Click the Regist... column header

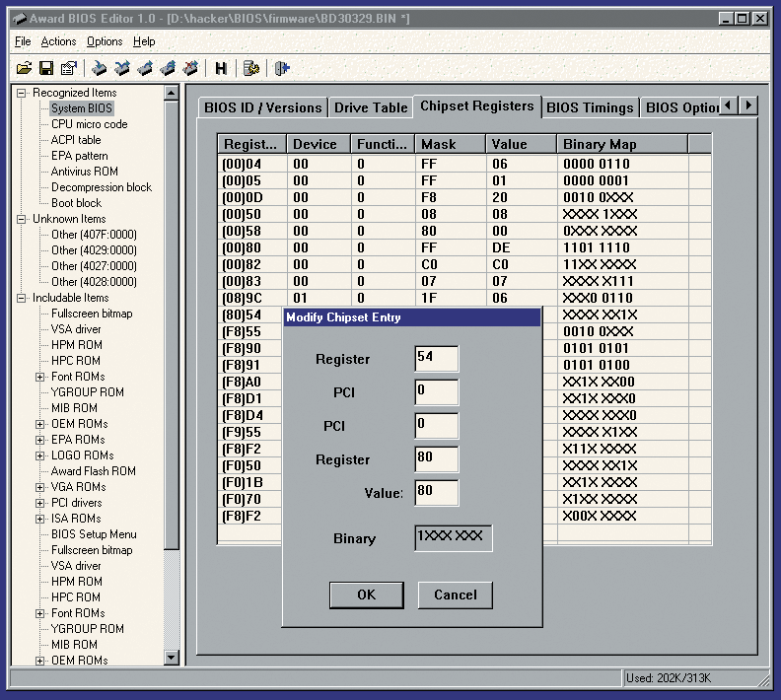coord(251,144)
